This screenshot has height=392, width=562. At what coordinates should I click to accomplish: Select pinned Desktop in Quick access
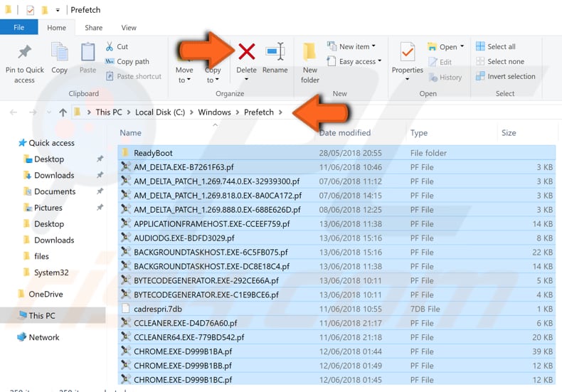pos(44,159)
